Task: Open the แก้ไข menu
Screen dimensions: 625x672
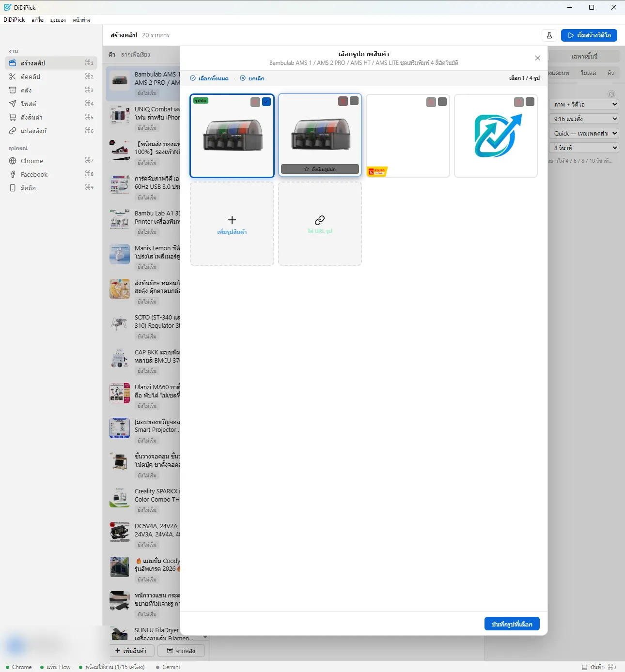Action: tap(38, 20)
